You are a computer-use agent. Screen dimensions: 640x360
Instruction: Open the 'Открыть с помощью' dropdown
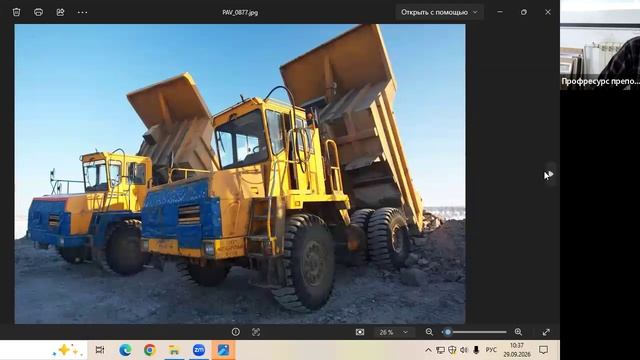(x=439, y=12)
